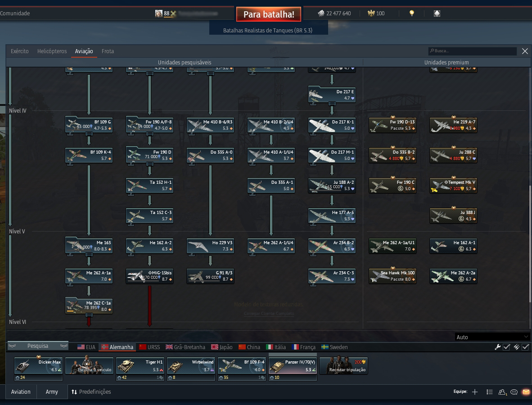The image size is (532, 405).
Task: Open the Predefinições presets menu
Action: point(91,392)
